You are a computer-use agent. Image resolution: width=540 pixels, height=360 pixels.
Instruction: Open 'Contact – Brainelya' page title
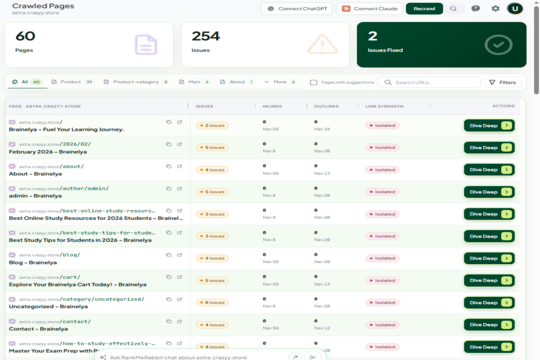click(38, 329)
